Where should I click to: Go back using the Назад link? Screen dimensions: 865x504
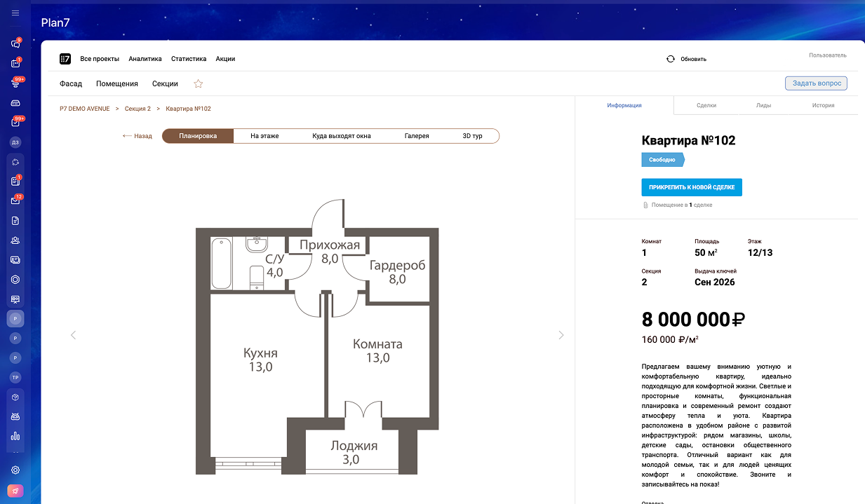pyautogui.click(x=138, y=136)
